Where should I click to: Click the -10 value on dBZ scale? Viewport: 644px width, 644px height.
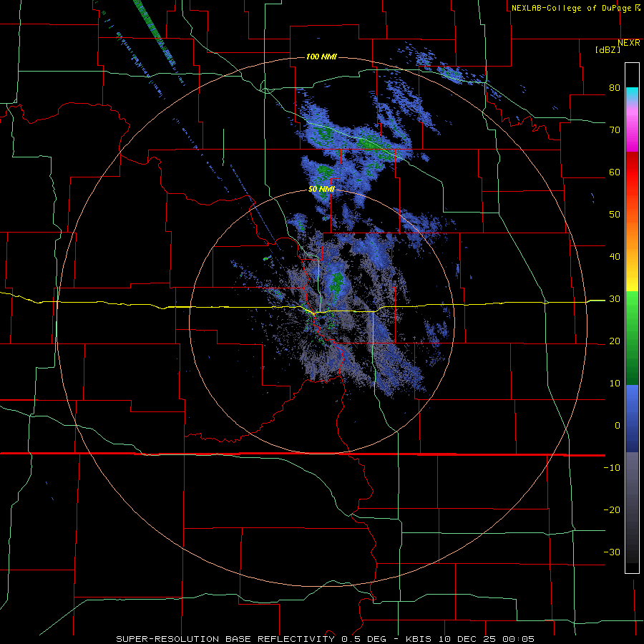point(612,468)
